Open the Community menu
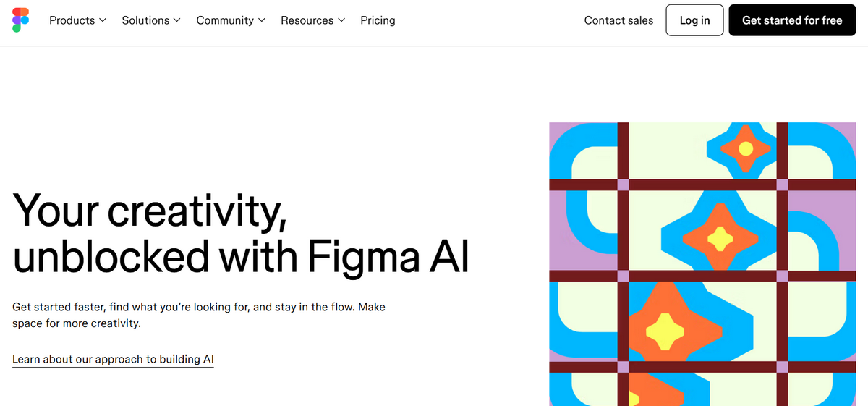 (x=225, y=20)
